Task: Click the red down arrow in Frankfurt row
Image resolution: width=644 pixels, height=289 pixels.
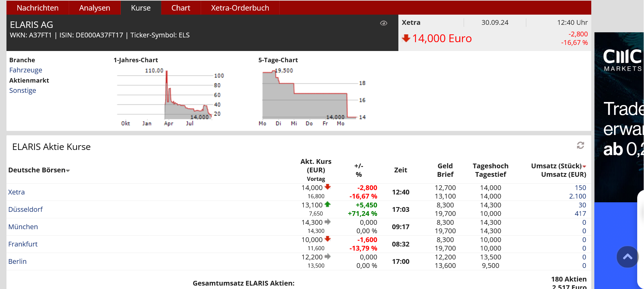Action: coord(328,239)
